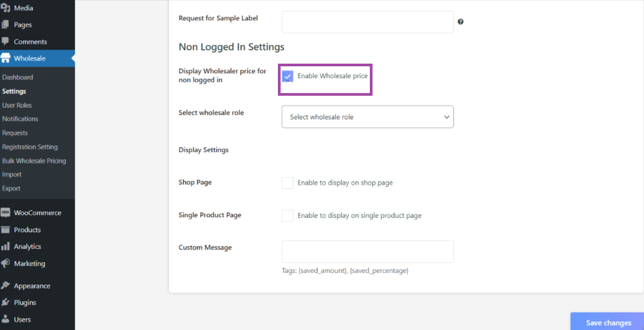Viewport: 644px width, 330px height.
Task: Click the Custom Message field label
Action: 205,248
